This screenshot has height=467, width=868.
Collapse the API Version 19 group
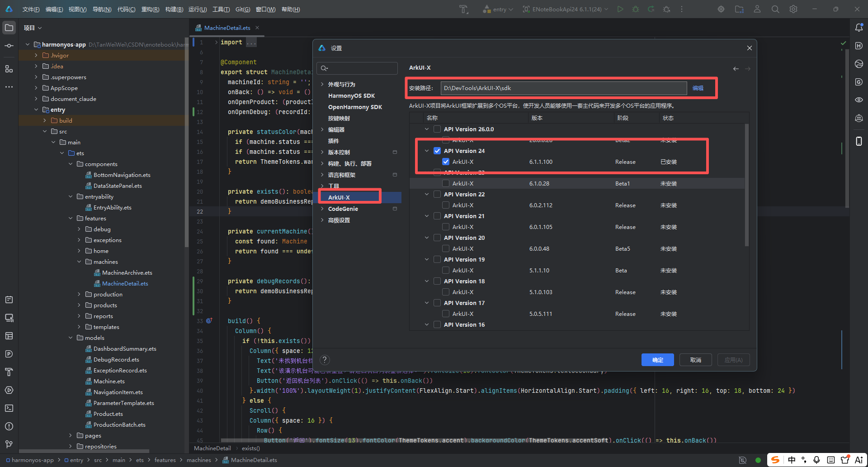click(427, 259)
